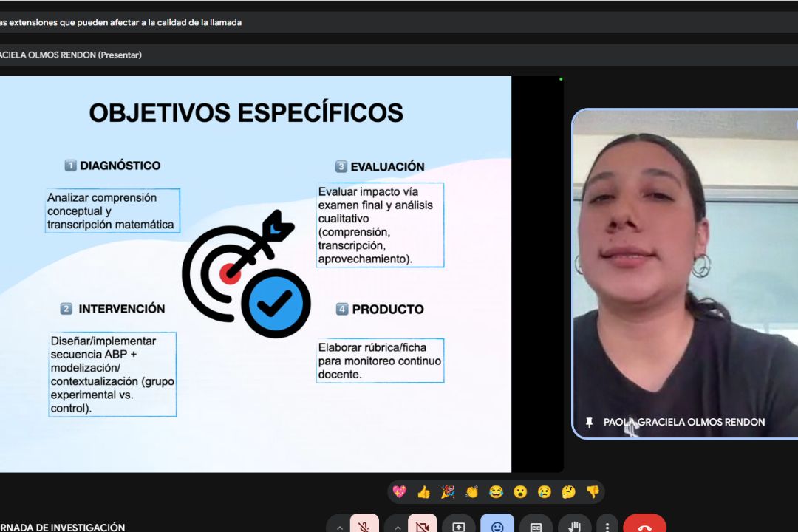Select Paola Graciela Olmos Rendon video tile
Viewport: 798px width, 532px height.
[x=684, y=273]
